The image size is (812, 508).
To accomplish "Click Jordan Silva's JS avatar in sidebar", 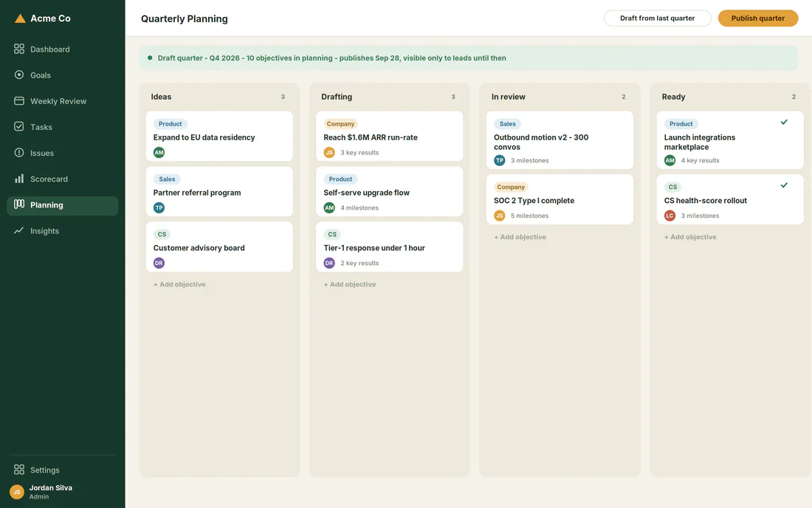I will click(x=16, y=492).
